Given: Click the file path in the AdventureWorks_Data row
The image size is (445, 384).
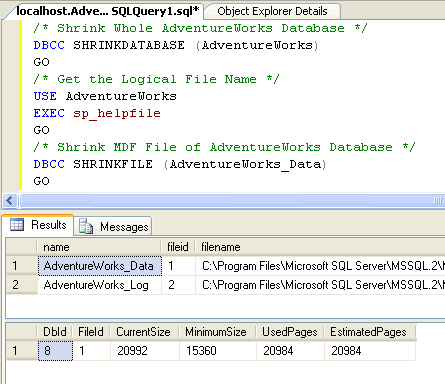Looking at the screenshot, I should (320, 266).
